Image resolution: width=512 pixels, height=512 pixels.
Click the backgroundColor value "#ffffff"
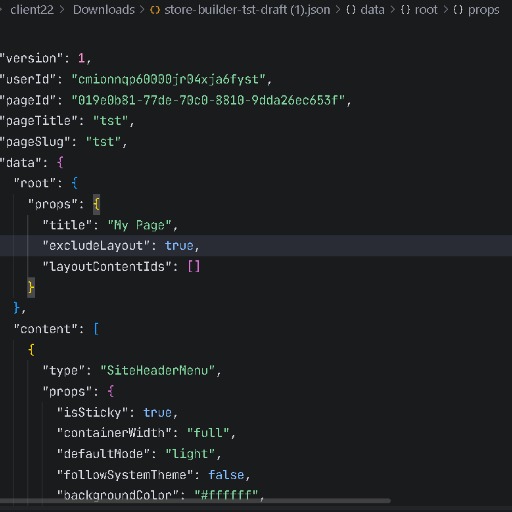pyautogui.click(x=226, y=495)
